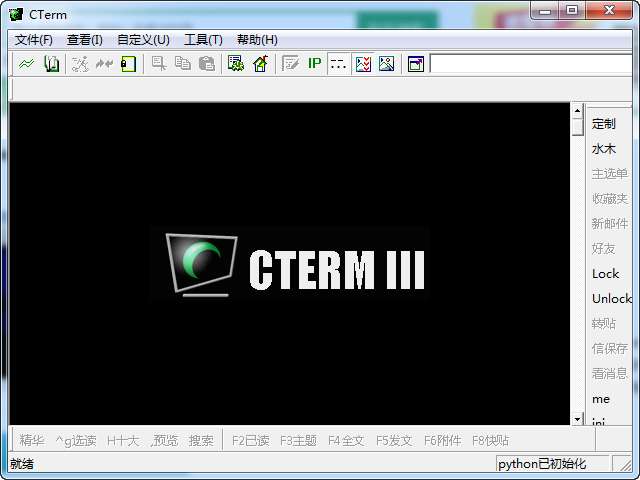The image size is (640, 480).
Task: Click the reconnect double-arrow icon
Action: tap(104, 64)
